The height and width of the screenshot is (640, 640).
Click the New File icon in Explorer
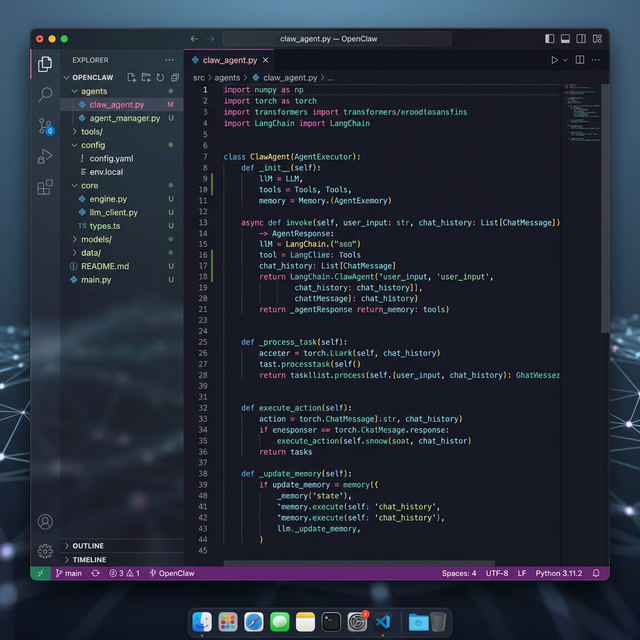(131, 78)
